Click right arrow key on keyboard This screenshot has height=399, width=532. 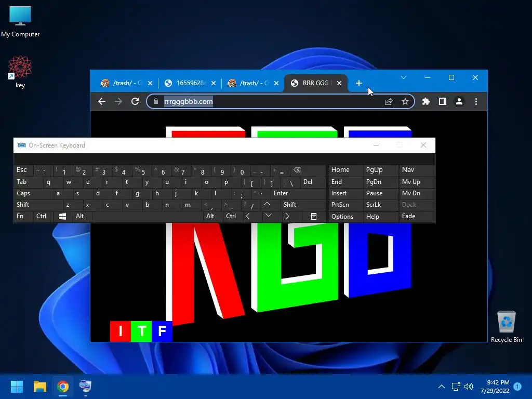tap(291, 217)
